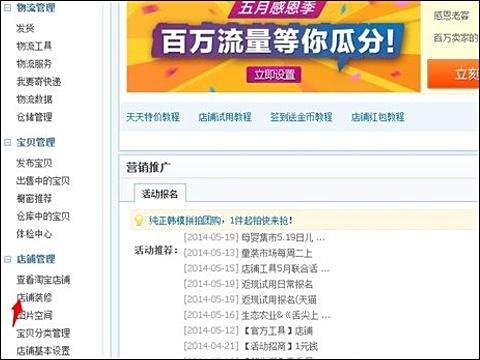Open 店铺基本设置 link
The image size is (480, 360).
click(43, 350)
